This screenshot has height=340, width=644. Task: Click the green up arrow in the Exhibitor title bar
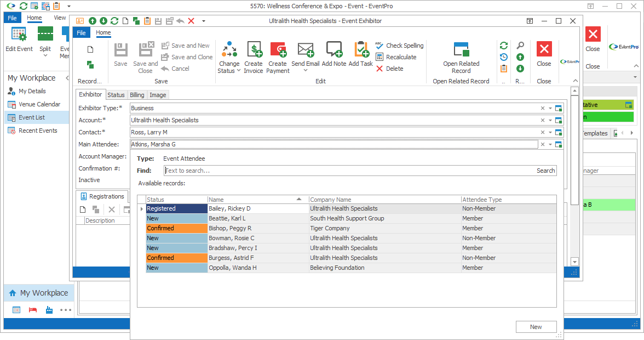click(x=93, y=21)
